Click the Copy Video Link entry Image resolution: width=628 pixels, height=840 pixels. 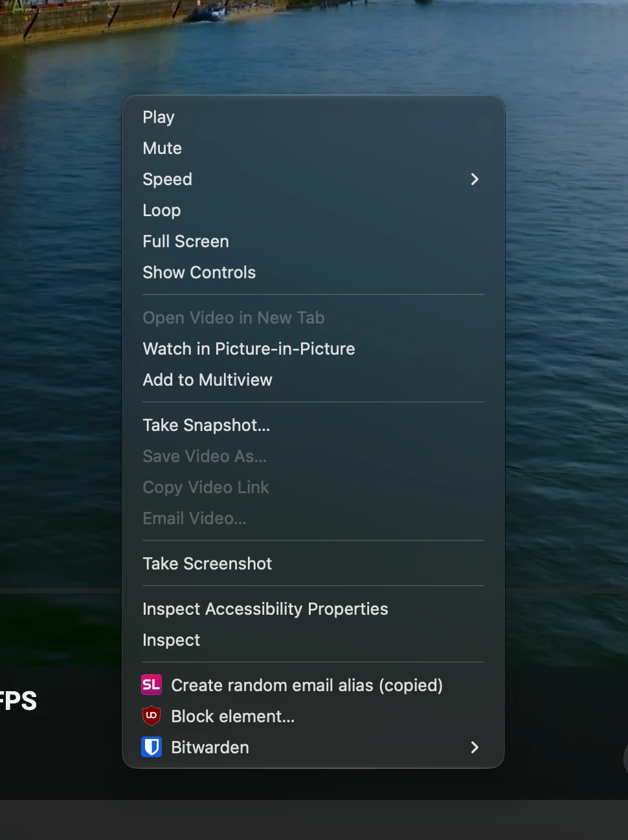tap(313, 487)
